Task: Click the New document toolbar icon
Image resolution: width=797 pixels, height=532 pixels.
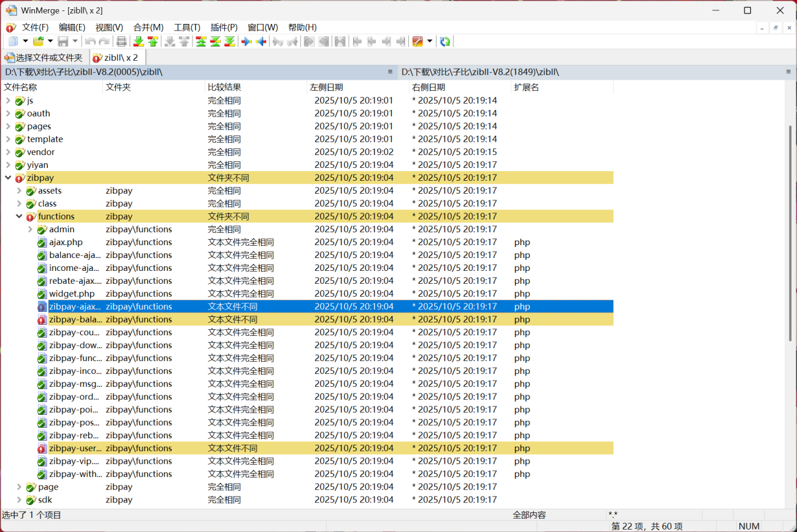Action: point(13,41)
